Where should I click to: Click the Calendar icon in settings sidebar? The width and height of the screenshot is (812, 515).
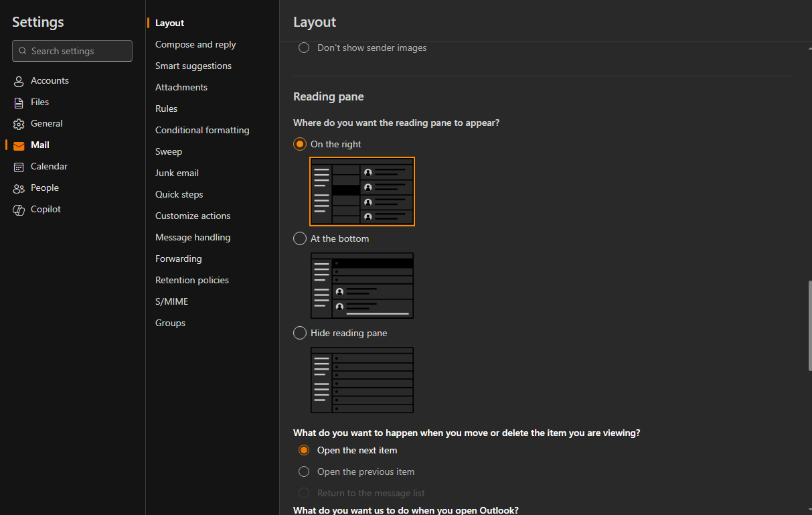19,167
